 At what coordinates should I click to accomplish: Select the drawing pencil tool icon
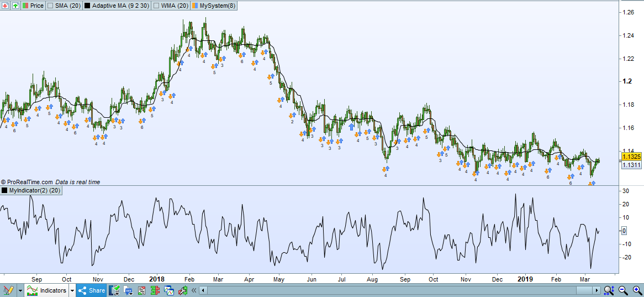click(8, 290)
